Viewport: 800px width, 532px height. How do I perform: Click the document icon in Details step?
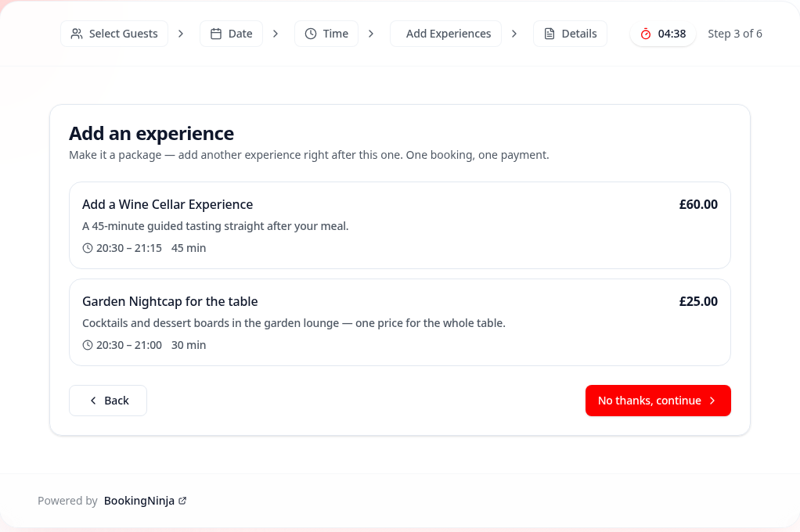[549, 34]
